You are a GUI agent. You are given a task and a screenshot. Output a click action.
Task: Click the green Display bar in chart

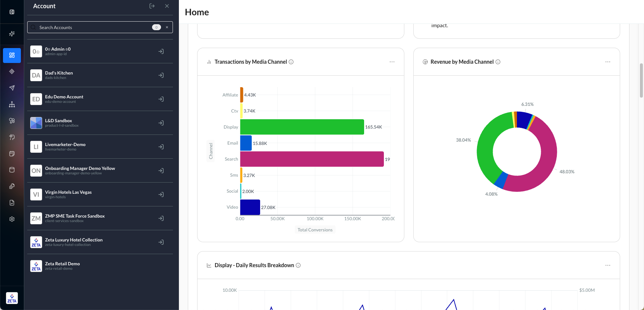(302, 127)
